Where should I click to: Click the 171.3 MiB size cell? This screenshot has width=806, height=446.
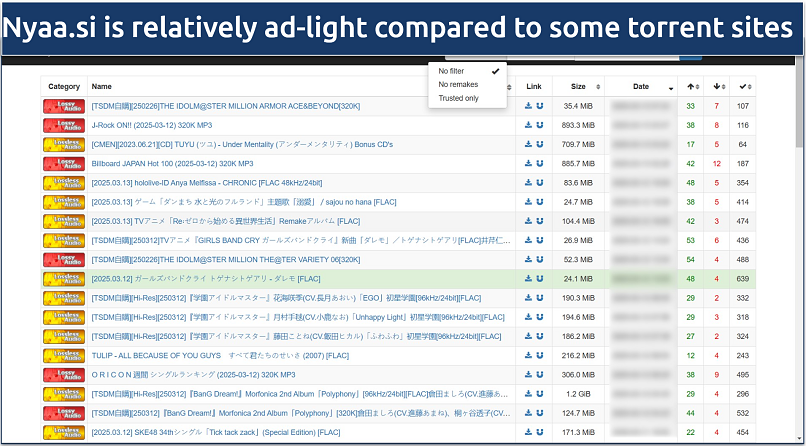coord(578,432)
